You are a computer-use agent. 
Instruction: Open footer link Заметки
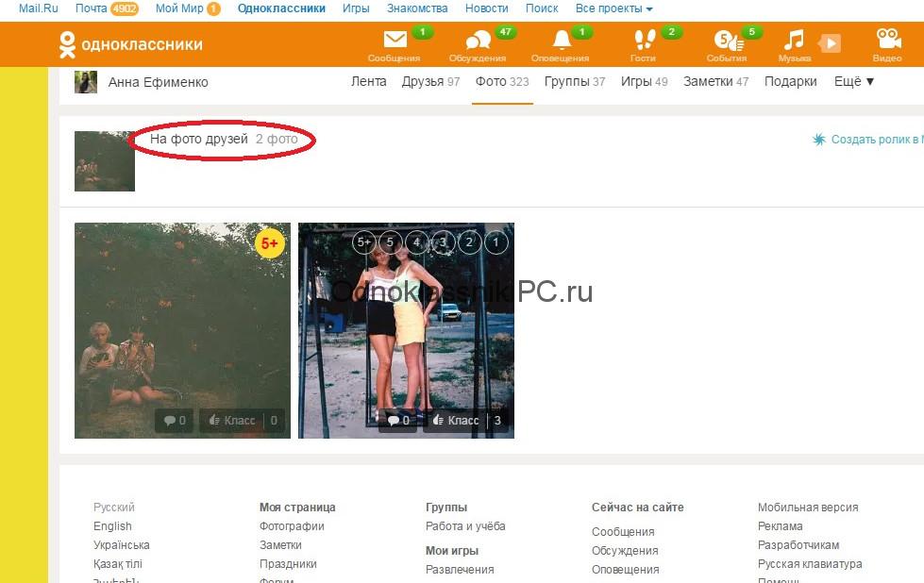(280, 544)
